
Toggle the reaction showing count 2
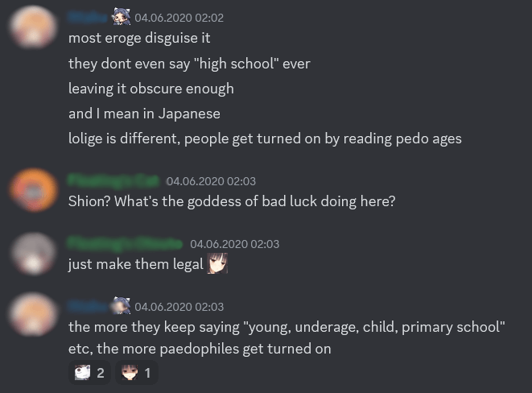point(89,373)
